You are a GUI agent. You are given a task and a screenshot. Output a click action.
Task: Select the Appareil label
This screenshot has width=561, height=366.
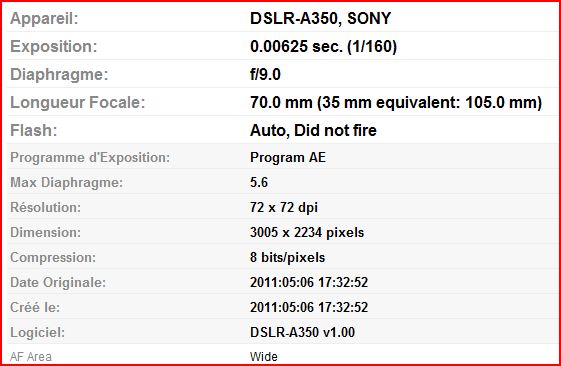[x=44, y=19]
